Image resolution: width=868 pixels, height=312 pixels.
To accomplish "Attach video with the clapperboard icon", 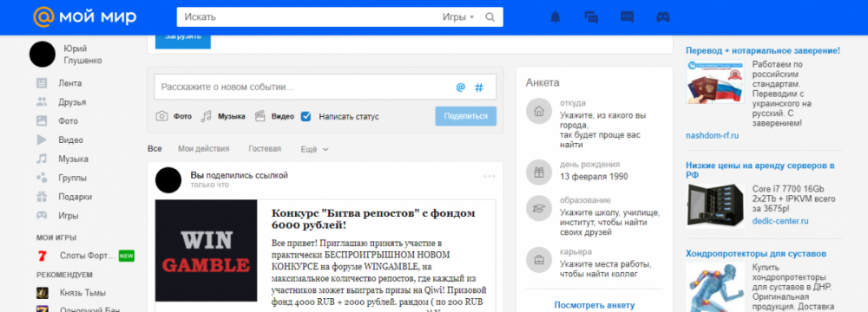I will [x=260, y=116].
